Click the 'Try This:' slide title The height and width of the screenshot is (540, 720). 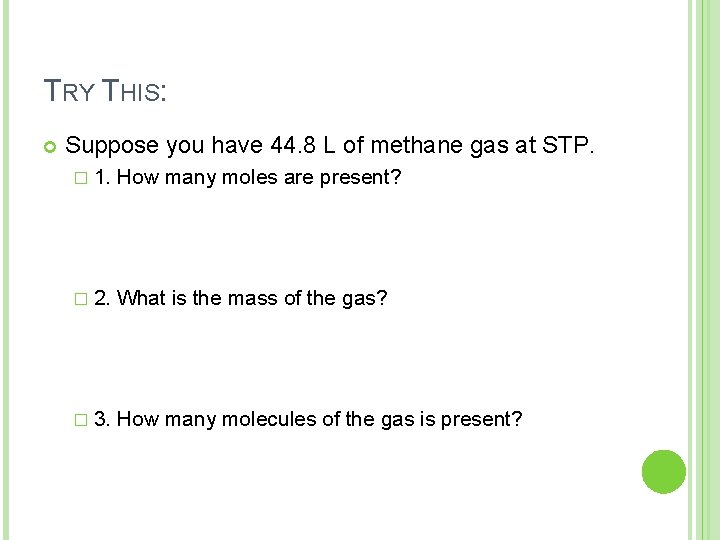tap(105, 90)
